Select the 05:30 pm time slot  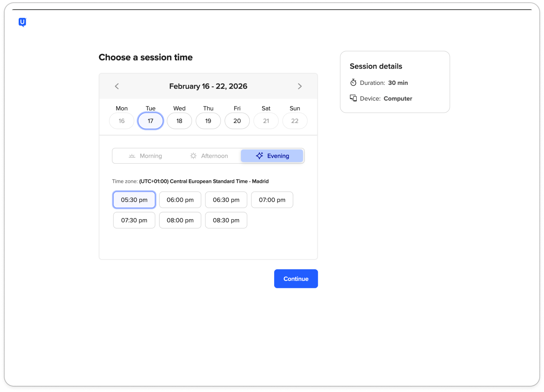click(x=134, y=200)
